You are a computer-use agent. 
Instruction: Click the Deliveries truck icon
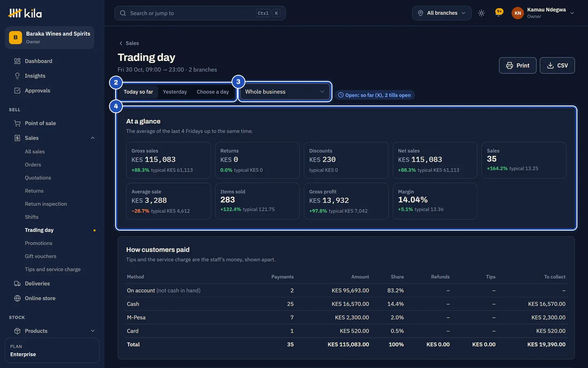tap(17, 283)
